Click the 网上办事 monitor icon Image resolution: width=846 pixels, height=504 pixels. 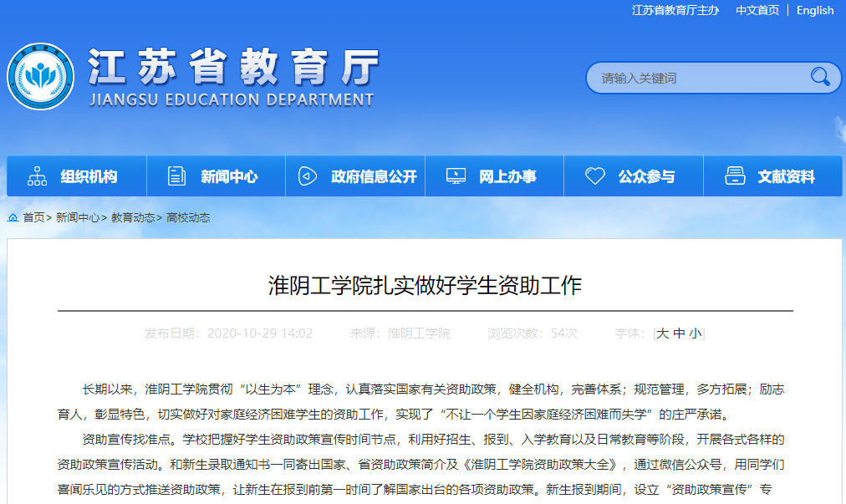point(456,176)
